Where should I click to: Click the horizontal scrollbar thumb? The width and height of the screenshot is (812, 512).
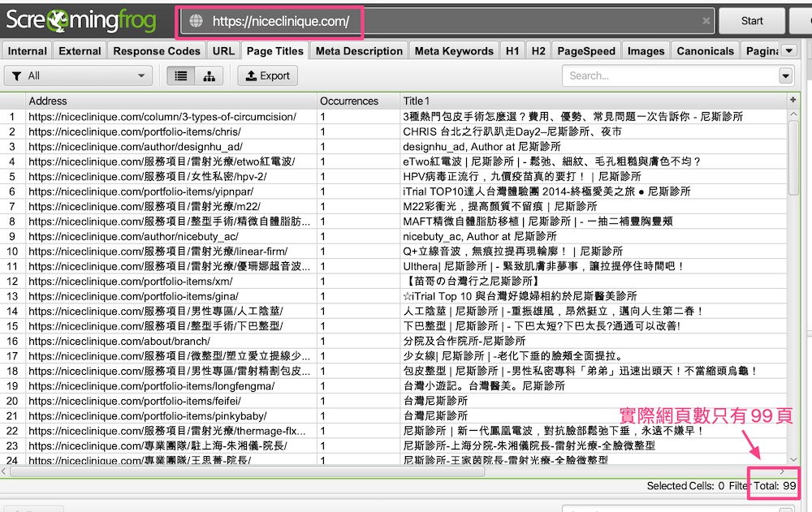coord(248,471)
